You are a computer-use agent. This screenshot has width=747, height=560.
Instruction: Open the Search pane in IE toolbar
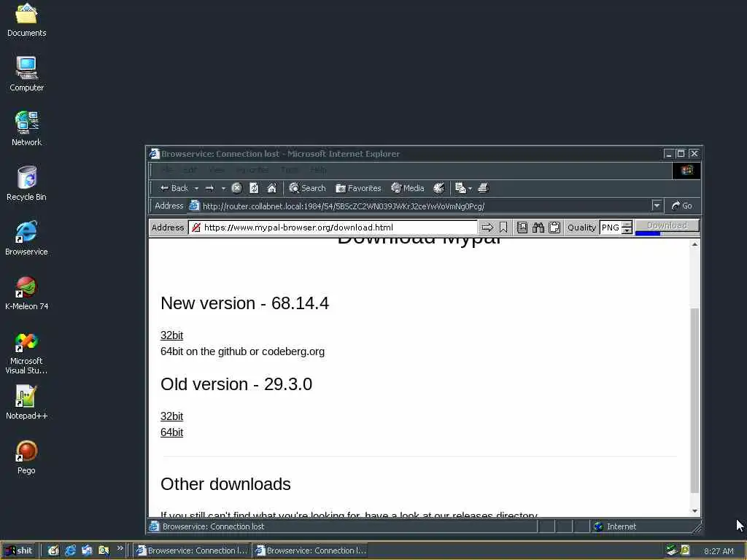pyautogui.click(x=307, y=188)
